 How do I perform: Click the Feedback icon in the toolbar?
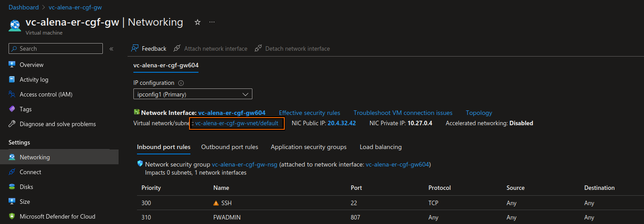pos(134,48)
